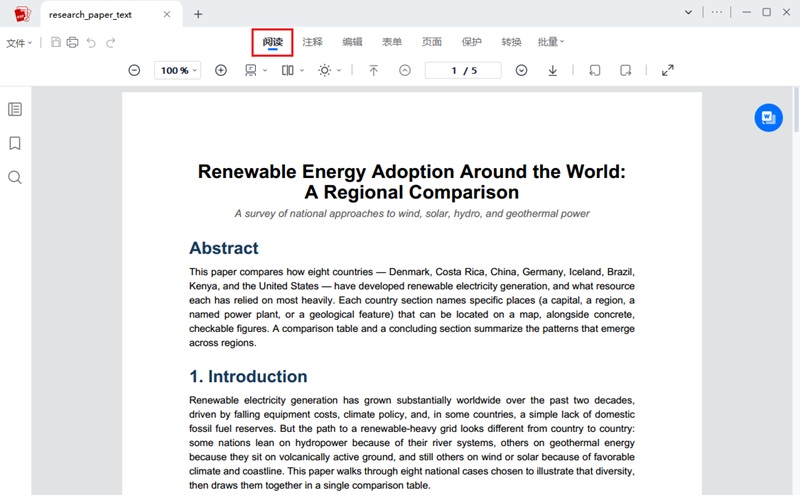
Task: Jump to the first page
Action: click(x=373, y=70)
